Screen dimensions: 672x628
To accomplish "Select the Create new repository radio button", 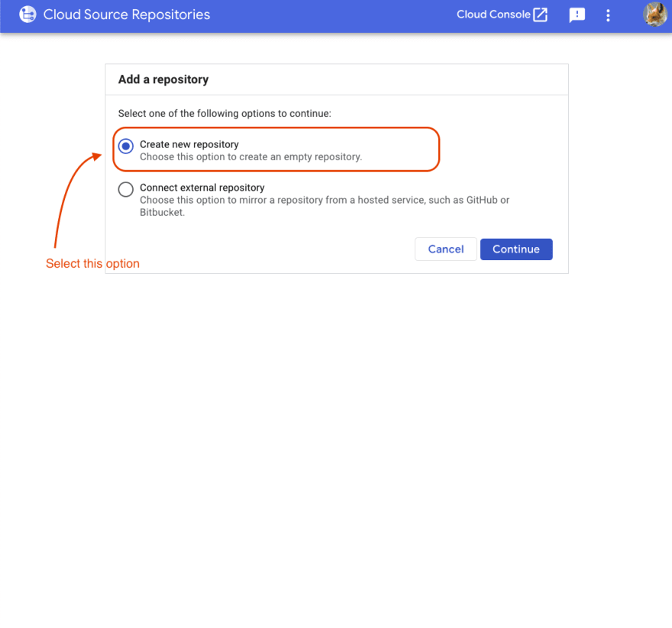I will click(x=125, y=146).
